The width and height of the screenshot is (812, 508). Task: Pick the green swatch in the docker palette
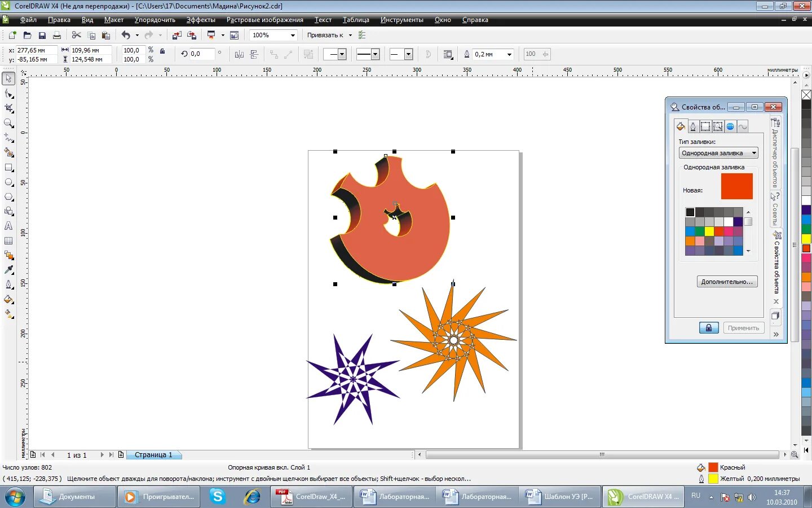(700, 231)
